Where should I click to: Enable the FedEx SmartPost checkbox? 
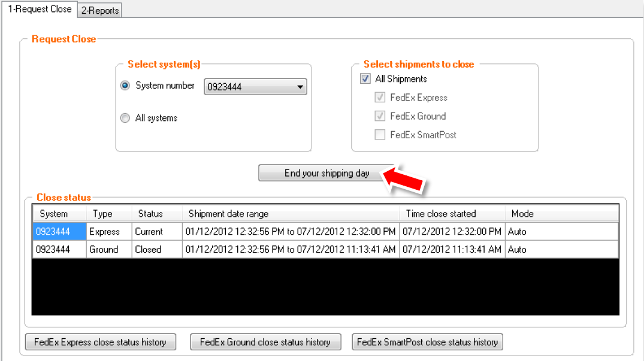point(380,135)
